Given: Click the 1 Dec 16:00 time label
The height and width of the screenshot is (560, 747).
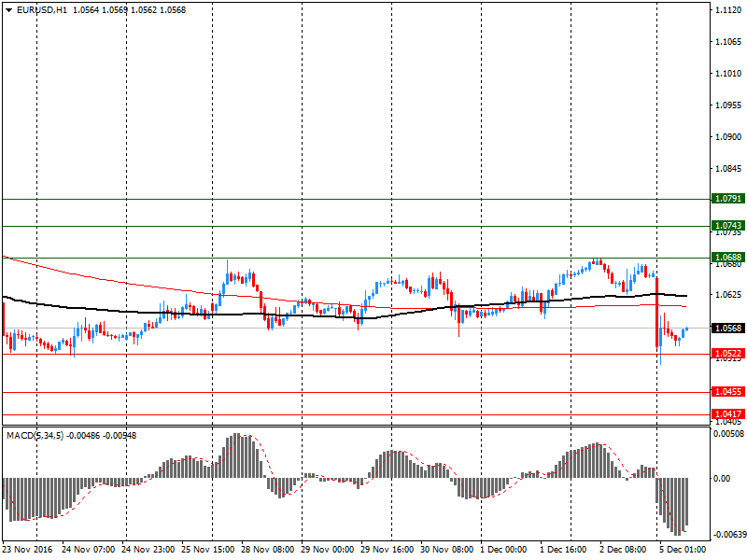Looking at the screenshot, I should (563, 550).
